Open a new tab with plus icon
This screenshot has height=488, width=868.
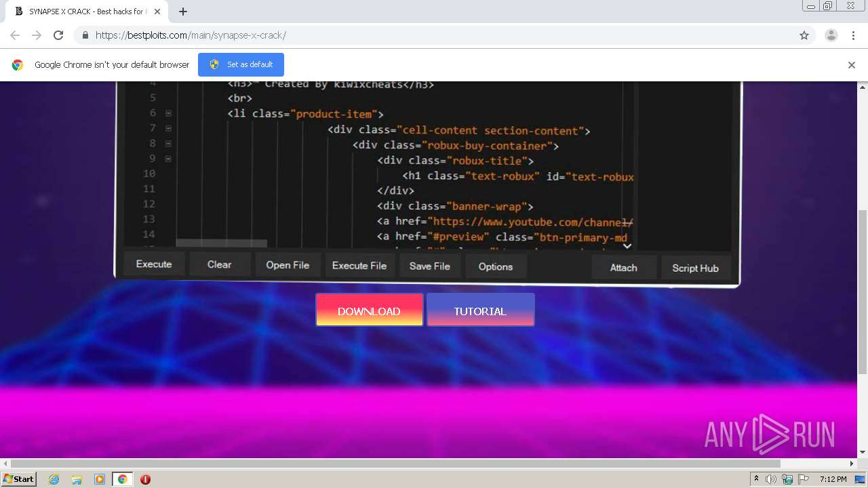[x=183, y=12]
